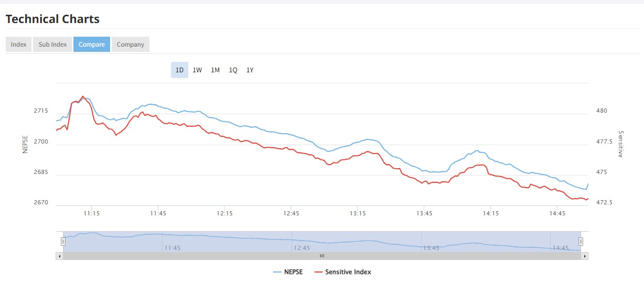Set chart range to 1W
644x283 pixels.
(x=197, y=70)
